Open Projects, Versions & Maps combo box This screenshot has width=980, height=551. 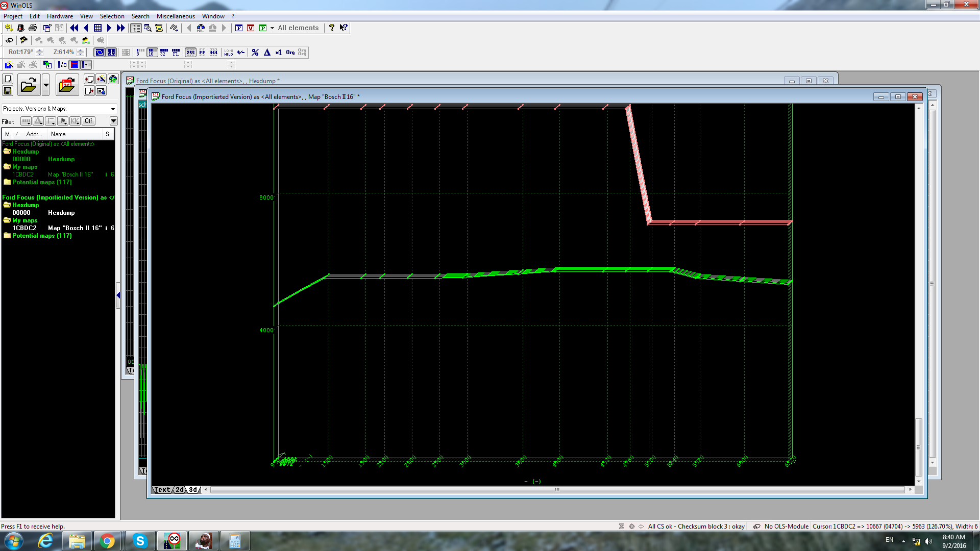tap(59, 109)
